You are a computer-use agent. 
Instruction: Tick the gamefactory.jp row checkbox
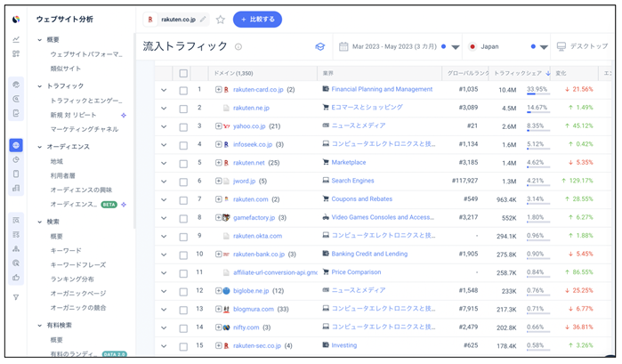pos(183,218)
